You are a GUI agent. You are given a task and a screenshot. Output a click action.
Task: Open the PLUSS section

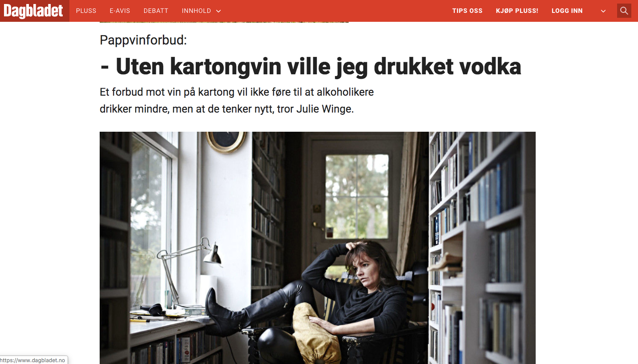(86, 11)
